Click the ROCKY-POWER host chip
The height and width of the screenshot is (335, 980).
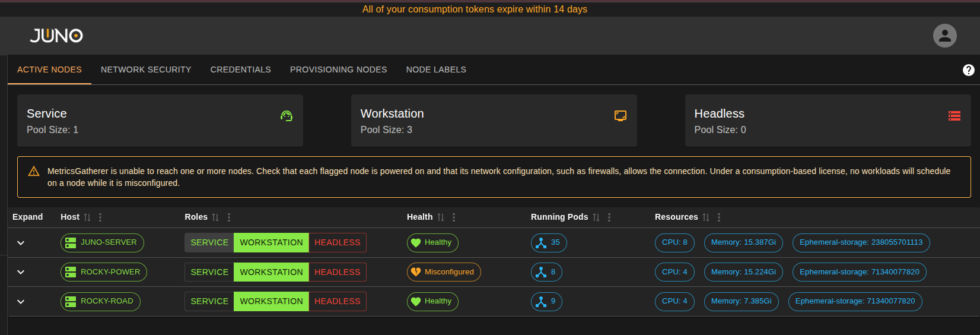tap(104, 272)
